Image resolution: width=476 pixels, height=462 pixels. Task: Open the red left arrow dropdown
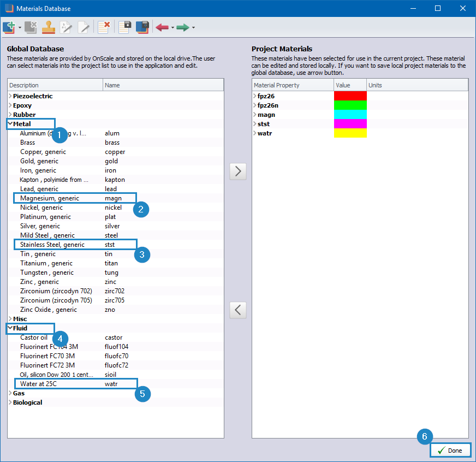tap(172, 28)
